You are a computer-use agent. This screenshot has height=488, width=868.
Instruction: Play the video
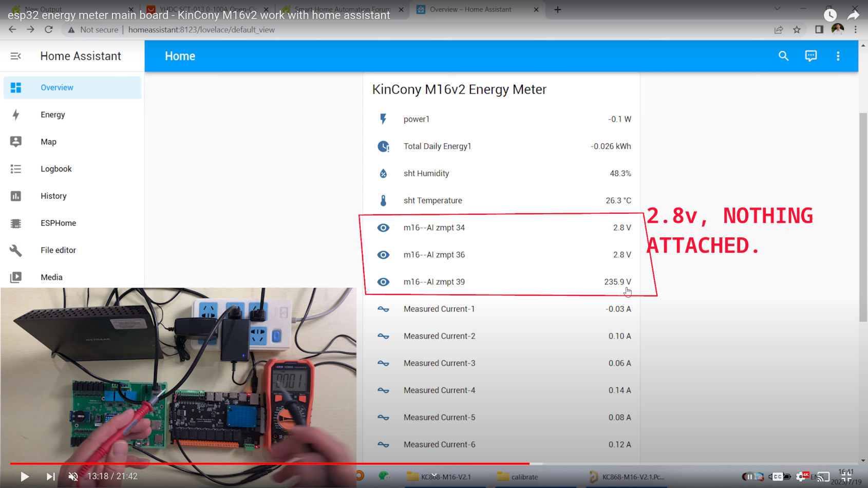point(24,476)
